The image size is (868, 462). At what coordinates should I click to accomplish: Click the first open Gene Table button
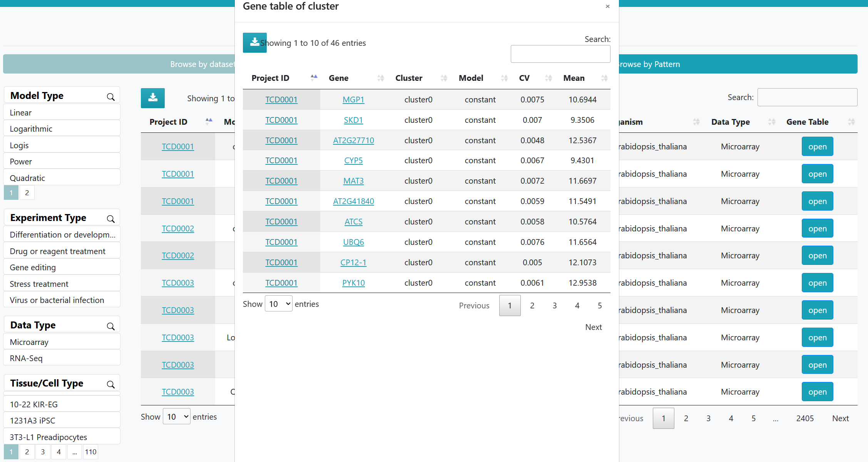click(x=817, y=147)
